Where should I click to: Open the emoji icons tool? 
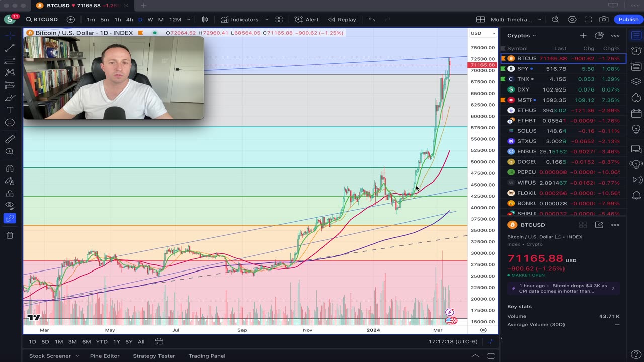click(x=10, y=123)
